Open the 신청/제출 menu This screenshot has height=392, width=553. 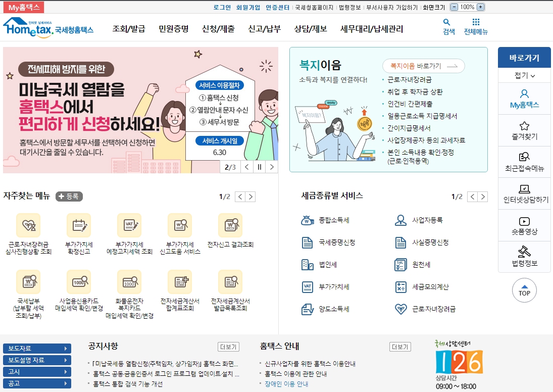point(218,29)
